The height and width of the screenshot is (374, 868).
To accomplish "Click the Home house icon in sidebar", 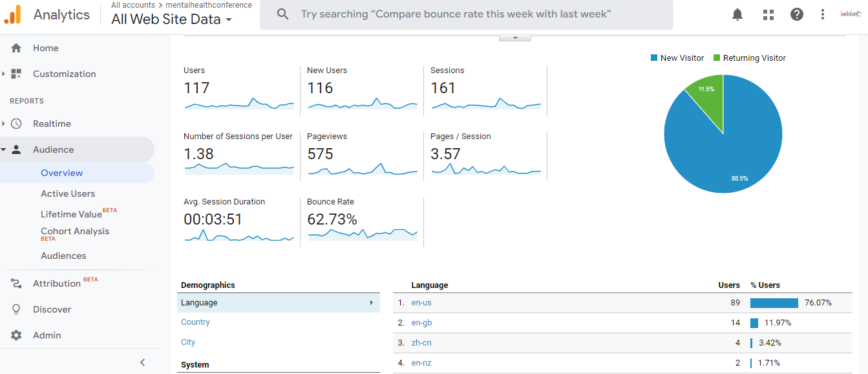I will tap(16, 48).
